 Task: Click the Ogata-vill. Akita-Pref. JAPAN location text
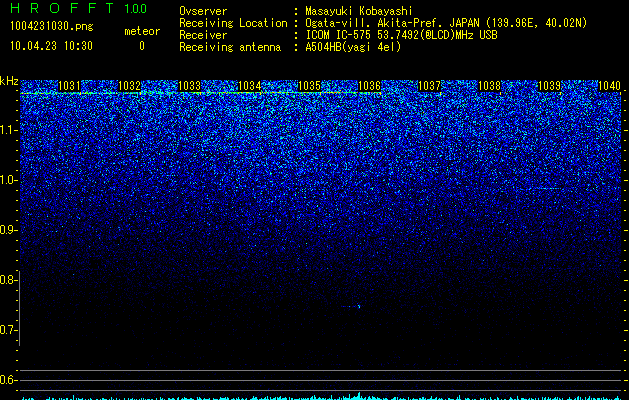(446, 23)
